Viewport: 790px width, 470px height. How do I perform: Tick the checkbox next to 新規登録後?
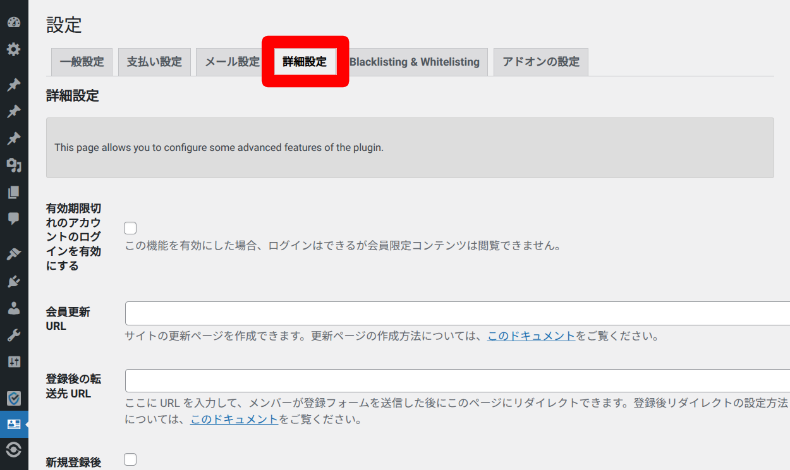point(130,459)
